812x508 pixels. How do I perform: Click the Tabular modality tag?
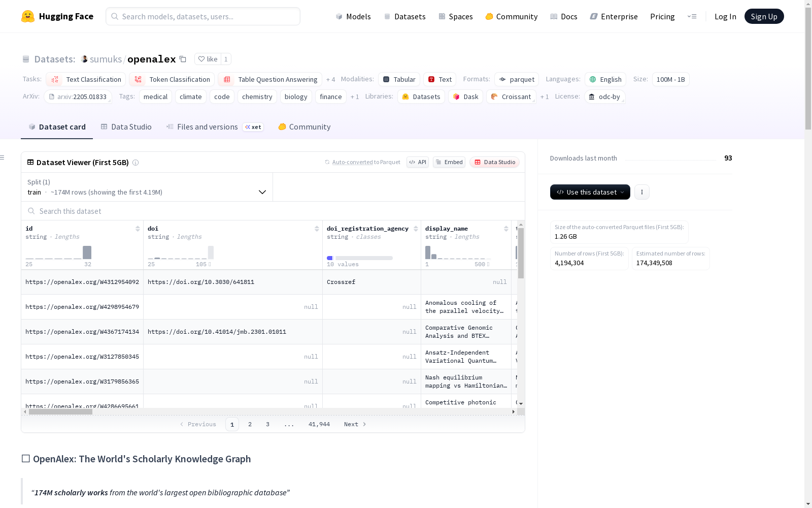[399, 79]
